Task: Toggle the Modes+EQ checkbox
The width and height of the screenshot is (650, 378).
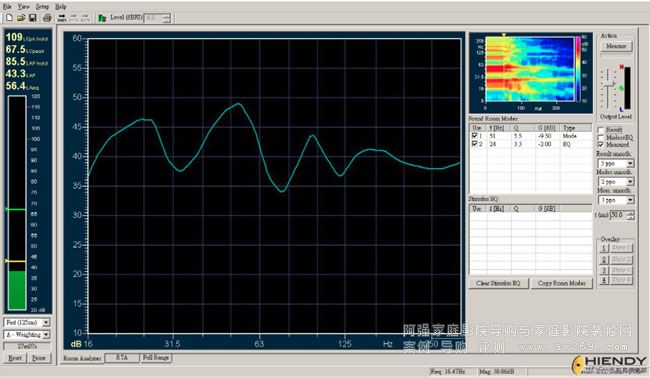Action: 600,137
